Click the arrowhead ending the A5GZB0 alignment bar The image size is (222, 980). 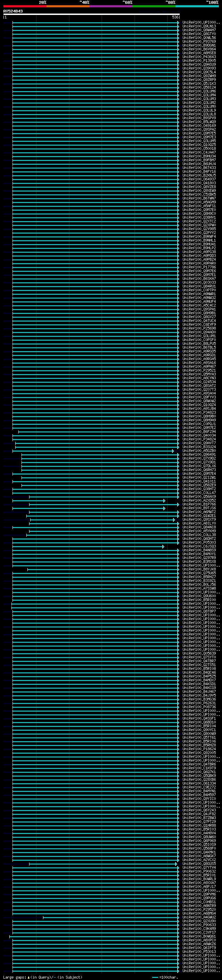(x=173, y=451)
